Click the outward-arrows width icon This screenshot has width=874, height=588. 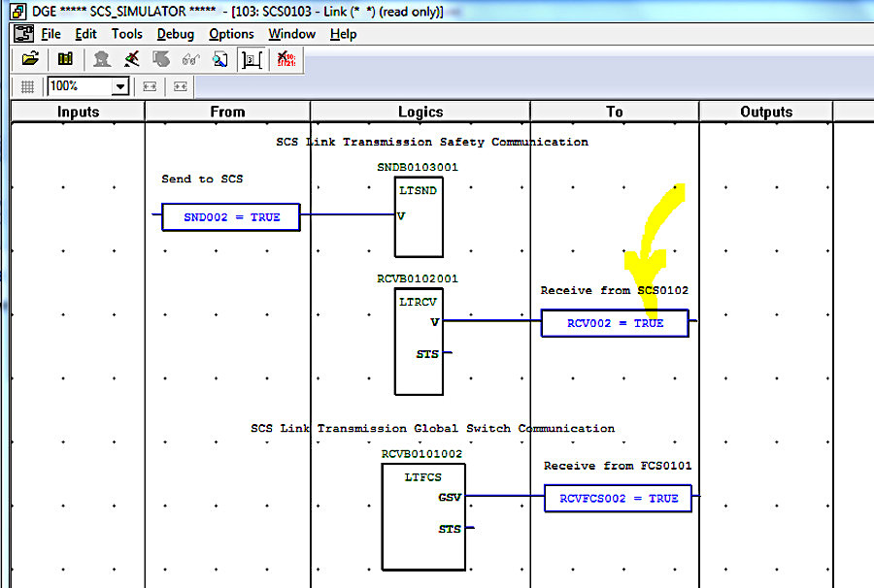[150, 86]
